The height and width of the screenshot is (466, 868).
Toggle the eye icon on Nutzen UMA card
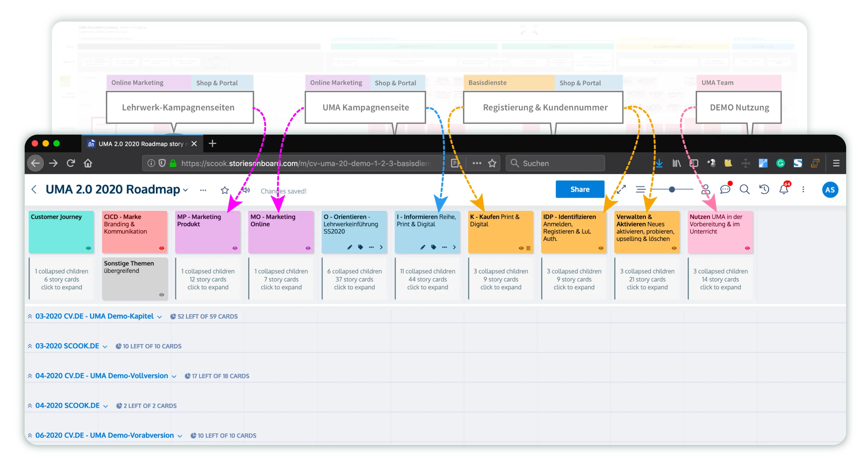pyautogui.click(x=747, y=248)
